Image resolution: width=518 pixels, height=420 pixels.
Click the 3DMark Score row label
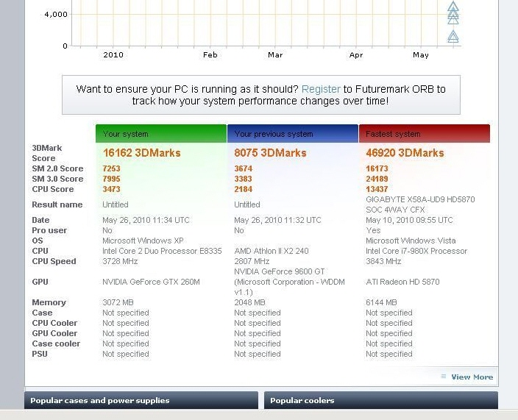click(x=47, y=153)
